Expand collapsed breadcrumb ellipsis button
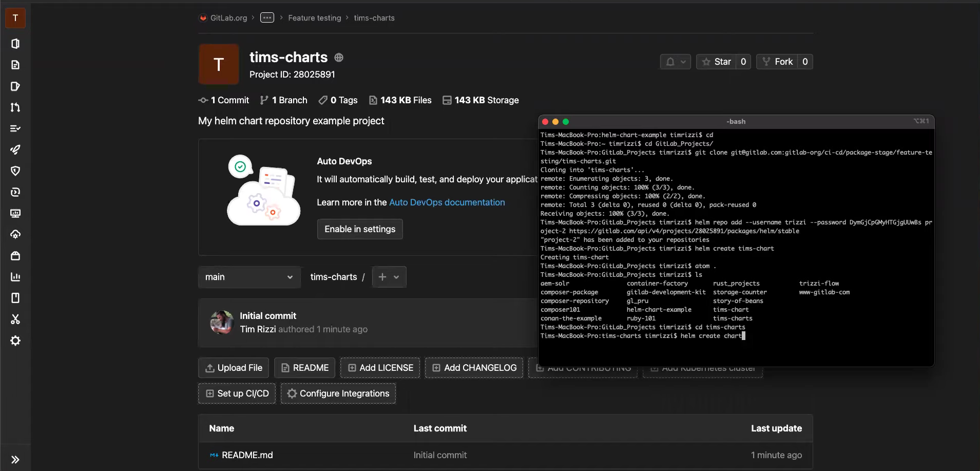The height and width of the screenshot is (471, 980). [x=267, y=17]
